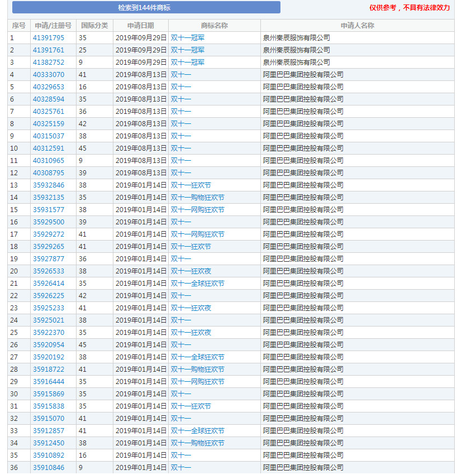This screenshot has width=476, height=475.
Task: Open registration number 35932846
Action: [48, 185]
